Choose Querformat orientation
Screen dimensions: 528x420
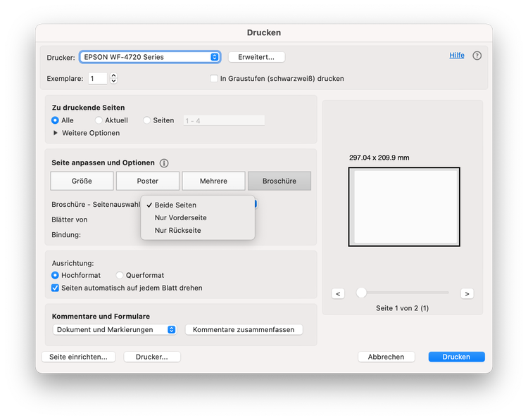tap(120, 275)
